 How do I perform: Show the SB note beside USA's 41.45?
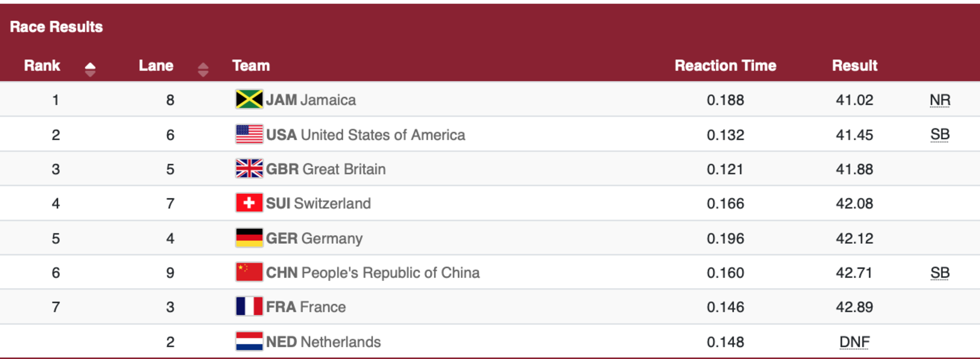pyautogui.click(x=940, y=134)
